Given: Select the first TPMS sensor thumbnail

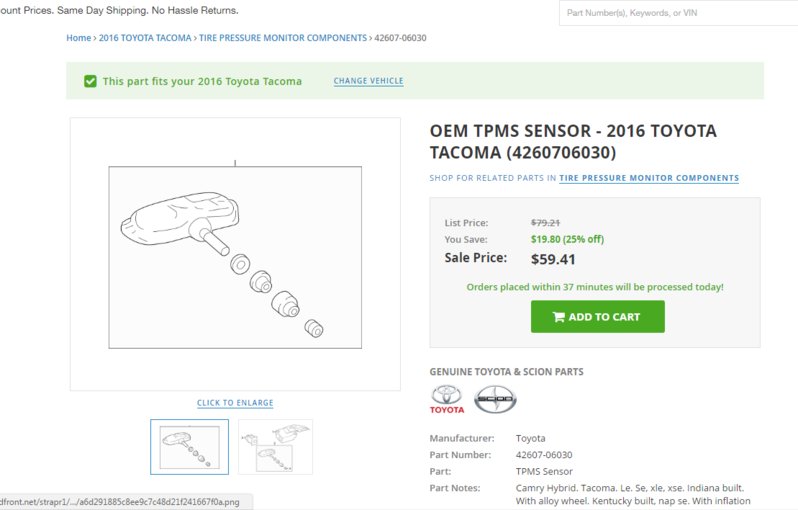Looking at the screenshot, I should [189, 447].
